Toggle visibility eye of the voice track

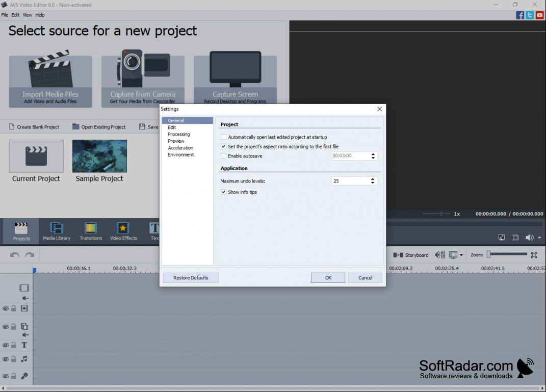[6, 376]
